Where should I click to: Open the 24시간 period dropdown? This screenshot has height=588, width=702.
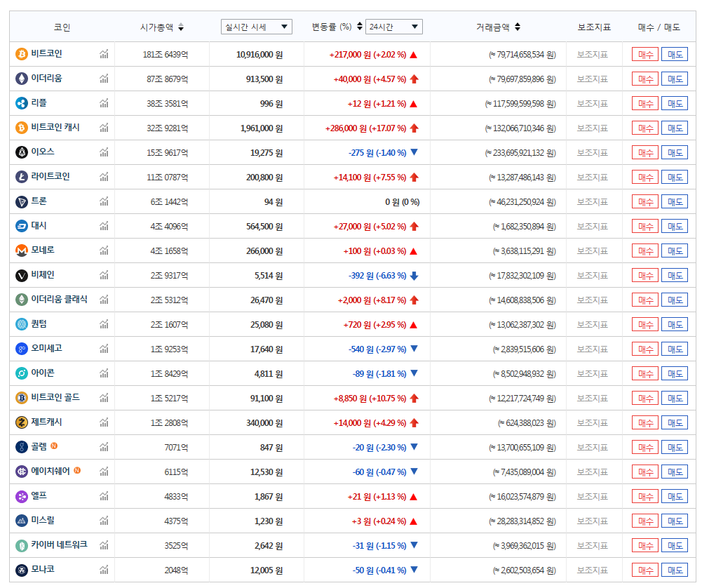coord(394,27)
